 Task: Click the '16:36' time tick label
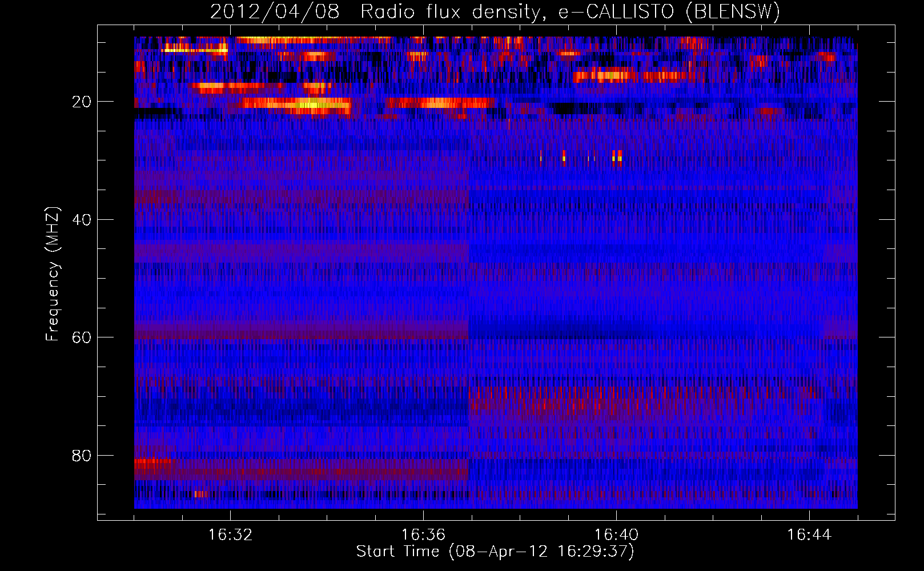point(423,534)
